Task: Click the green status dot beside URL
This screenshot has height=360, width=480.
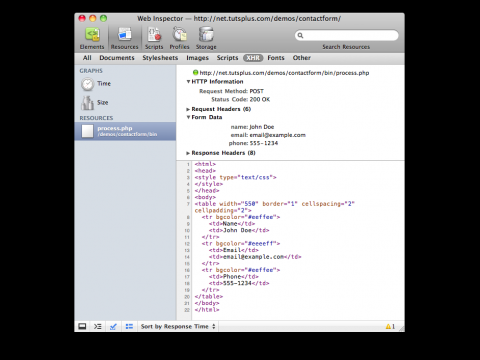Action: point(196,72)
